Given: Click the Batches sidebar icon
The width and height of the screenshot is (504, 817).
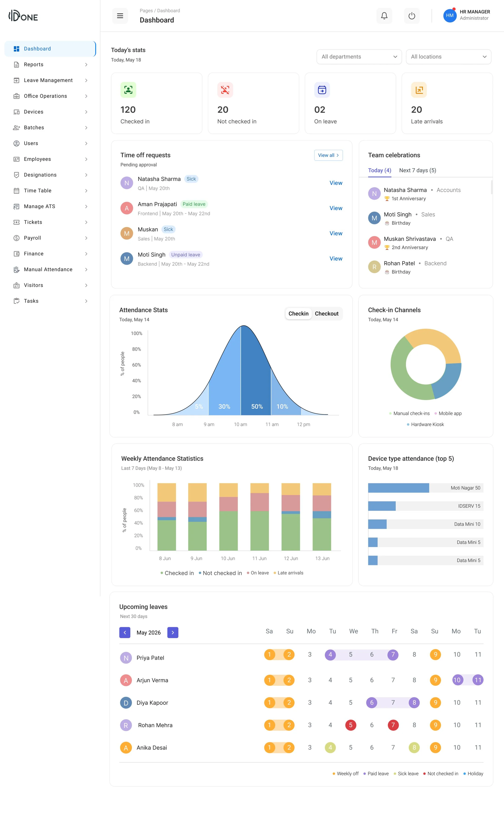Looking at the screenshot, I should pyautogui.click(x=16, y=127).
